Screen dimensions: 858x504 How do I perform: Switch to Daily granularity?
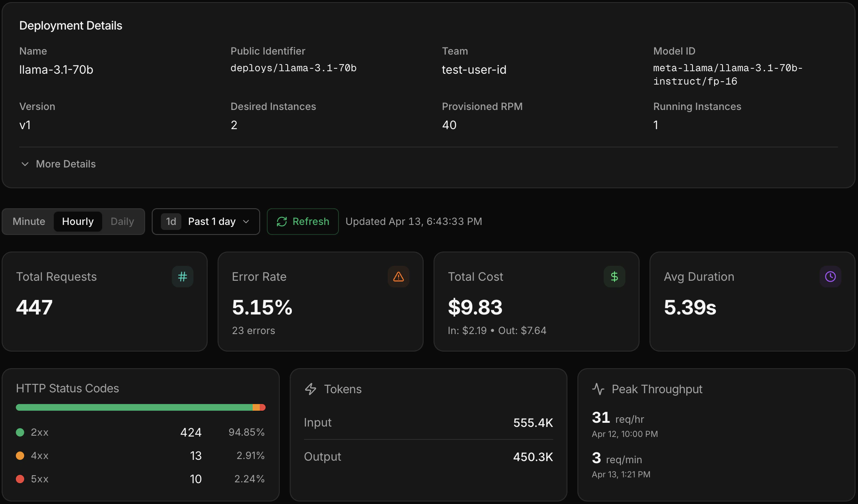click(x=122, y=221)
